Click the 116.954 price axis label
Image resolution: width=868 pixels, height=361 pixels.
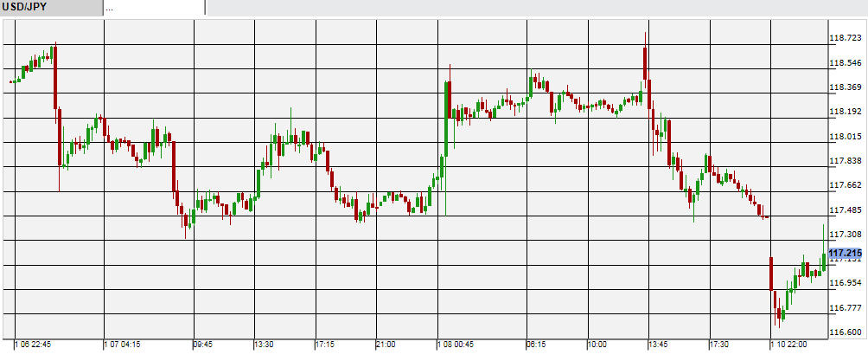point(845,283)
